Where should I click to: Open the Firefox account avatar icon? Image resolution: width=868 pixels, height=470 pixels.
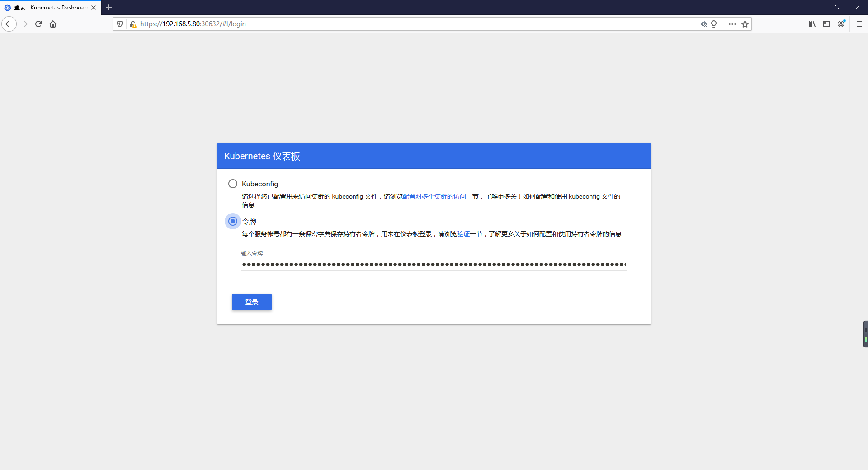coord(841,24)
